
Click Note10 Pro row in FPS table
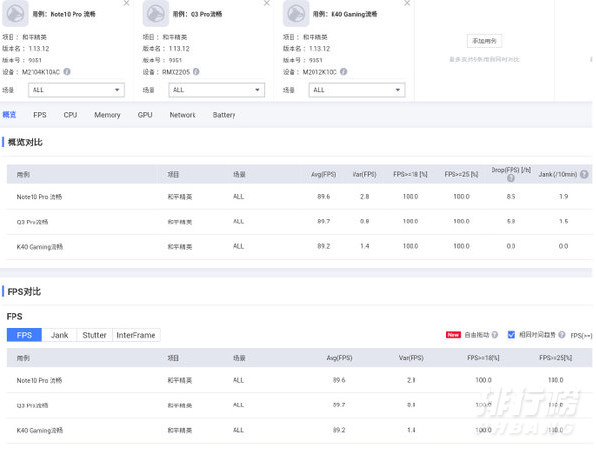point(299,380)
